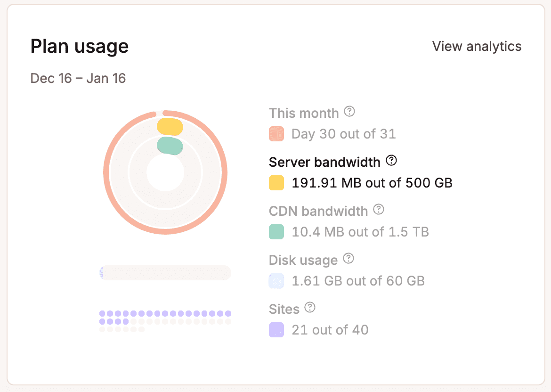Click the Disk usage help icon
Viewport: 551px width, 392px height.
coord(348,259)
